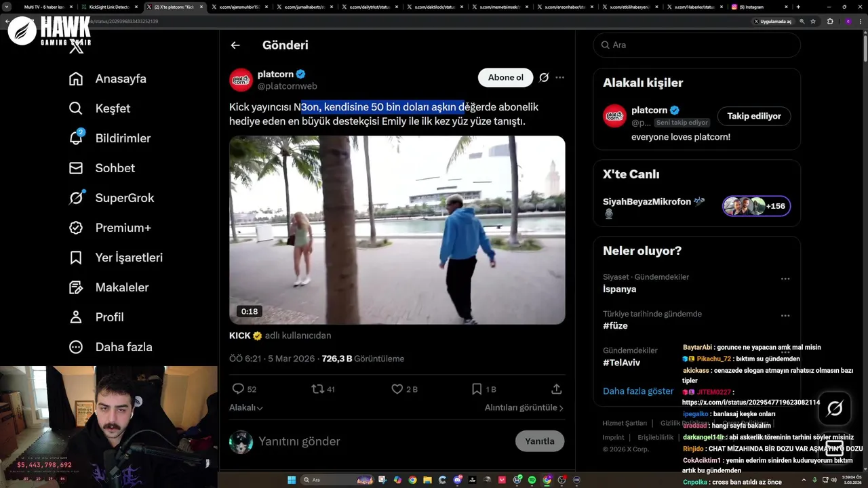Screen dimensions: 868x488
Task: Open more options for İspanya trend
Action: [x=785, y=279]
